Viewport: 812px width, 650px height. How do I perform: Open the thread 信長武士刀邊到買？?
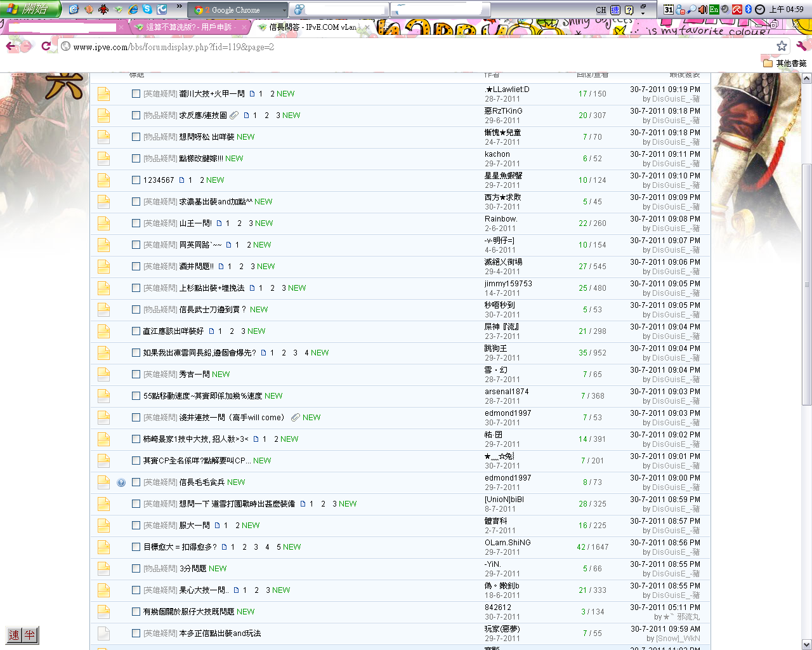click(x=213, y=309)
